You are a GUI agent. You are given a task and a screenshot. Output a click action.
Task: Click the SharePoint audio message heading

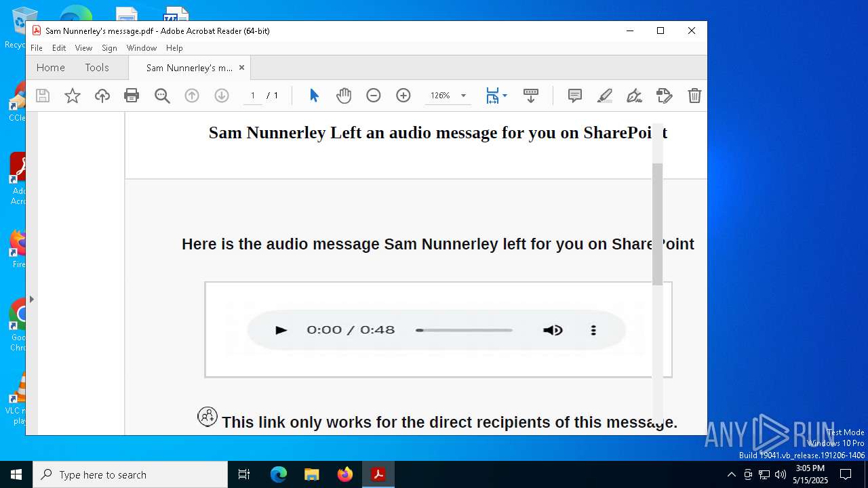click(x=438, y=133)
